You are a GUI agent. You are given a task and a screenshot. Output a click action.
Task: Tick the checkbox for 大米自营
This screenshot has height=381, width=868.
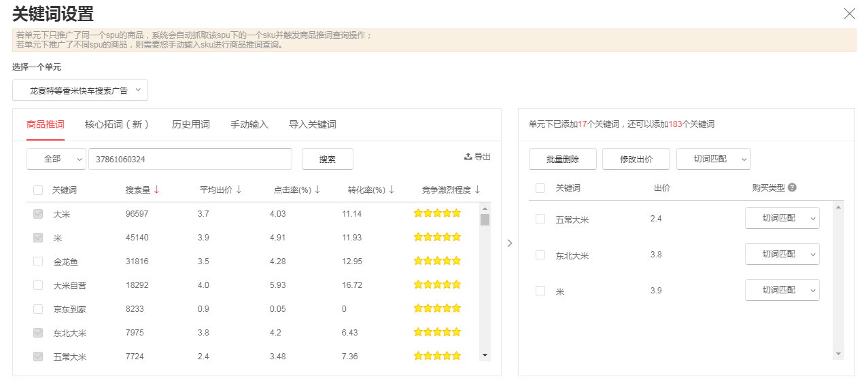click(x=38, y=285)
